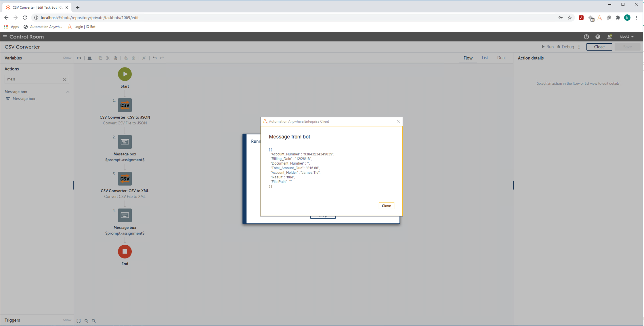Switch to the Dual view tab

pyautogui.click(x=501, y=58)
